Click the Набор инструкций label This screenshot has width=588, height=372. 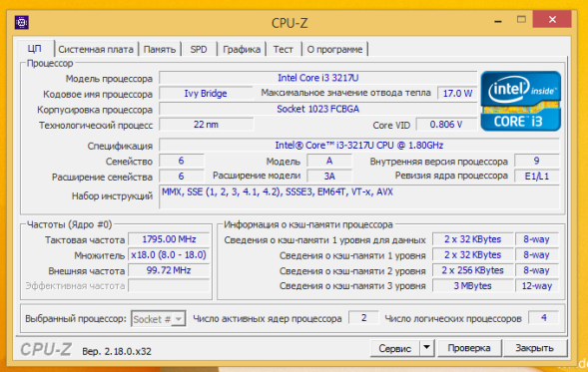coord(112,196)
